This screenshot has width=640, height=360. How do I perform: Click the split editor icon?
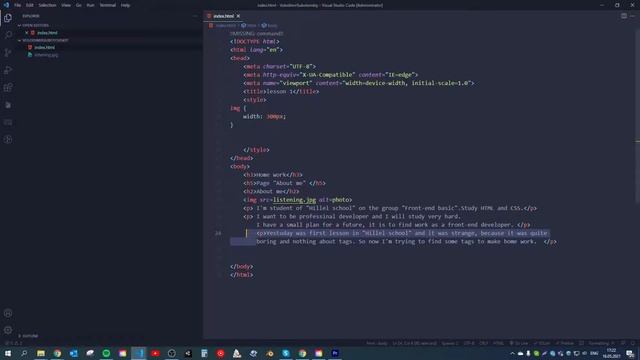[624, 16]
